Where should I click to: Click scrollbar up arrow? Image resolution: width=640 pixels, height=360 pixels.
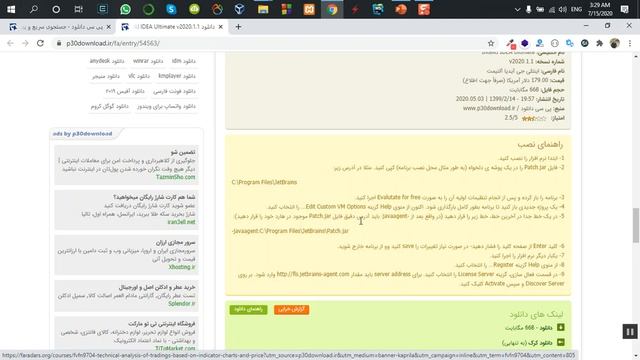point(636,56)
